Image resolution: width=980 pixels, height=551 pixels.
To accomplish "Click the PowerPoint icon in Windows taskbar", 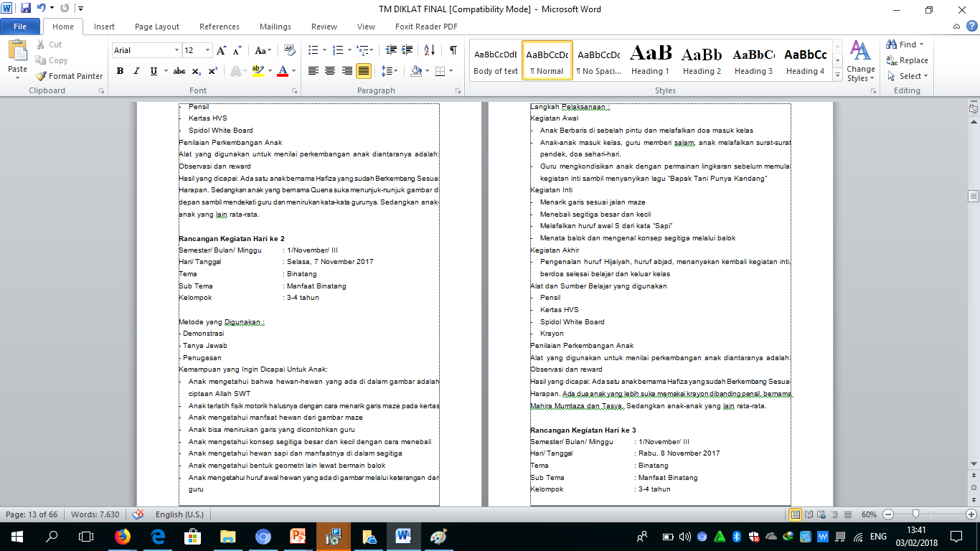I will click(x=298, y=537).
